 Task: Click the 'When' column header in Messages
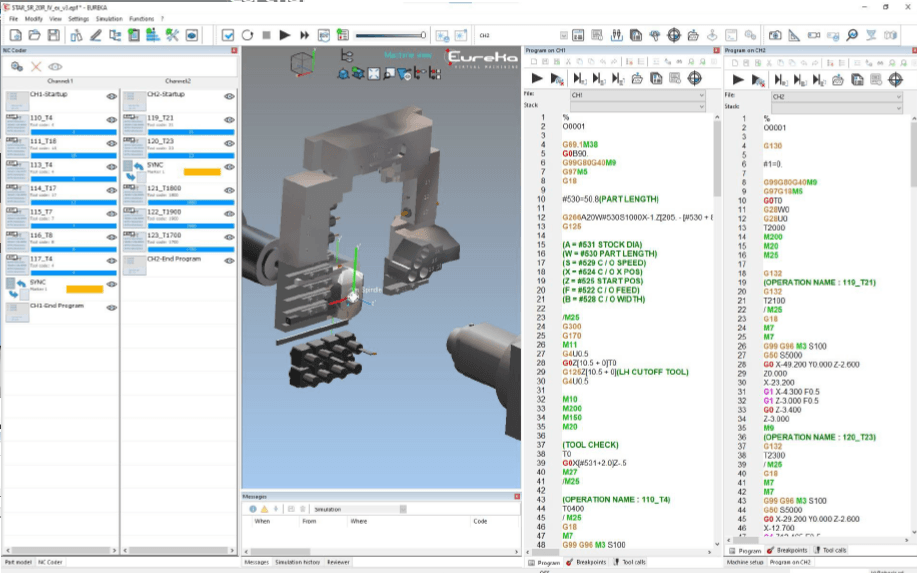tap(263, 521)
